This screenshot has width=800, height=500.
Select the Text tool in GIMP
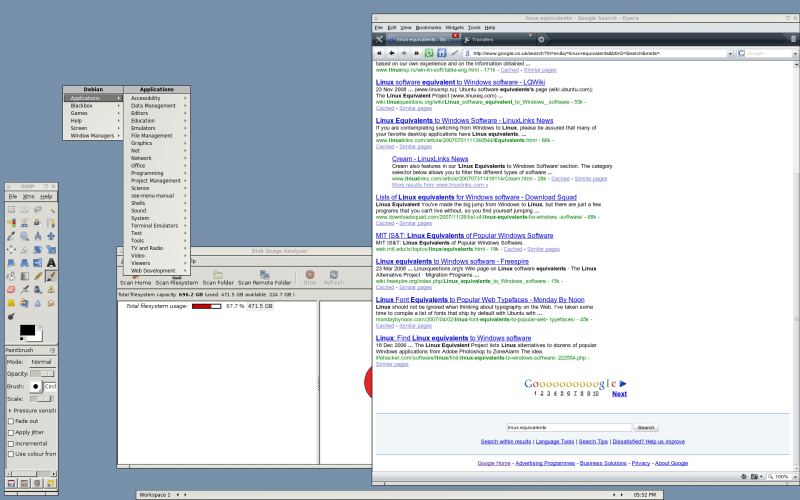pos(51,263)
